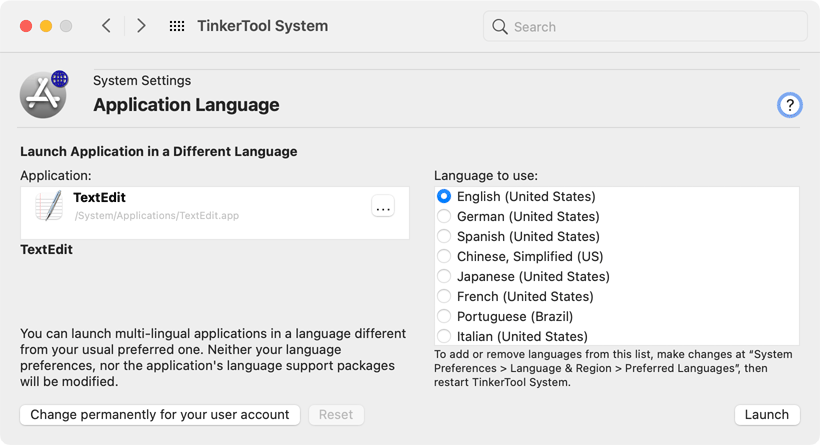Click the Reset button
The image size is (820, 445).
pyautogui.click(x=336, y=415)
